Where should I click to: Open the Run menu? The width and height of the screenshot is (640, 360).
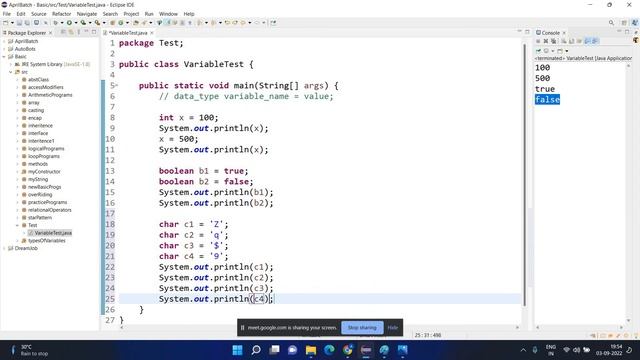[x=149, y=14]
